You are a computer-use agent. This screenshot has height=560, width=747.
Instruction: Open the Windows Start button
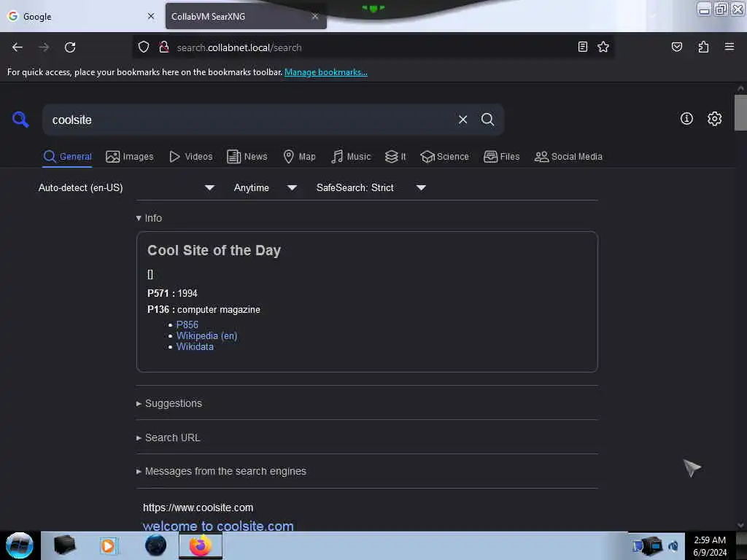coord(20,545)
